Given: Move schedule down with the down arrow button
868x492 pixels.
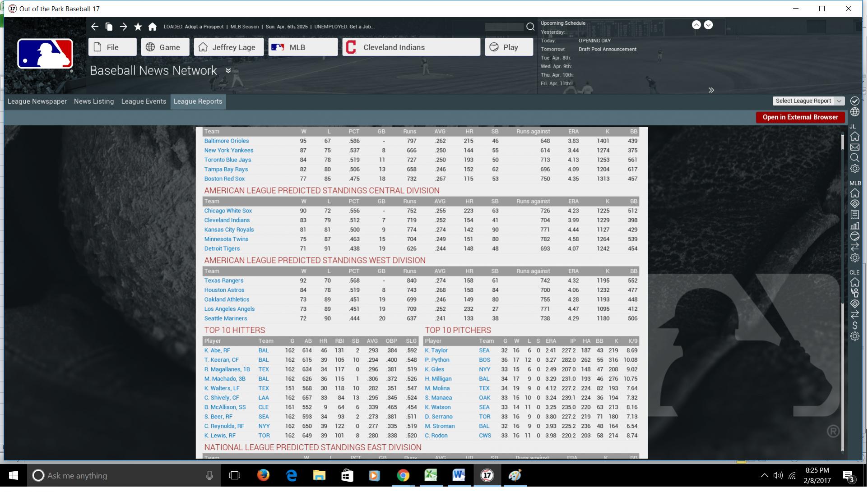Looking at the screenshot, I should coord(708,25).
